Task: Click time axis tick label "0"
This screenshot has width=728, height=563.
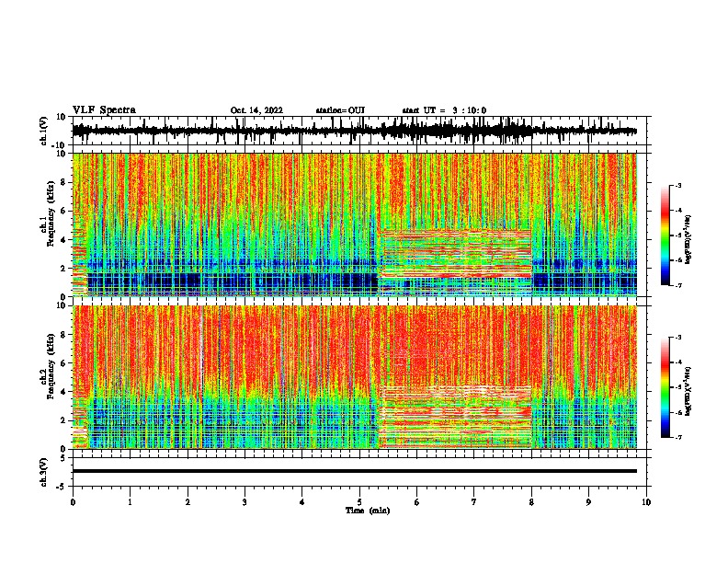Action: 73,502
